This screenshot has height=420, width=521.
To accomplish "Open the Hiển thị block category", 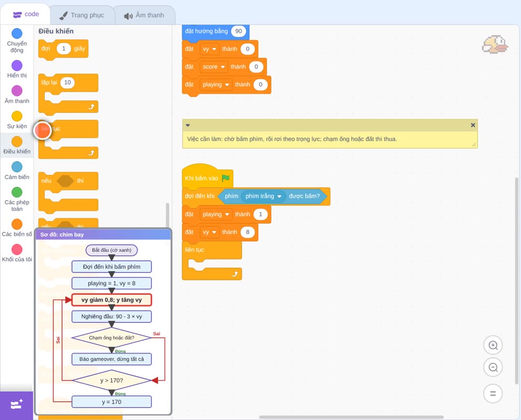I will [x=17, y=69].
